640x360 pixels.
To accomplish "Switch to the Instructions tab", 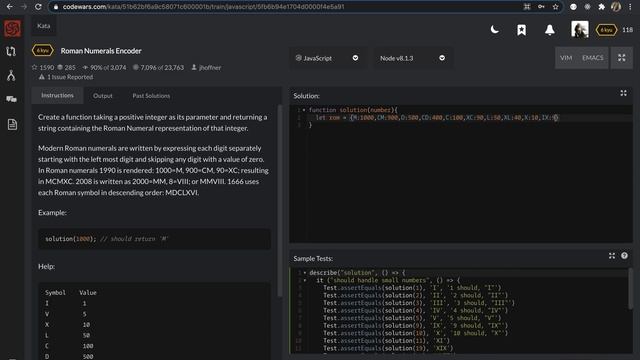I will pyautogui.click(x=58, y=95).
